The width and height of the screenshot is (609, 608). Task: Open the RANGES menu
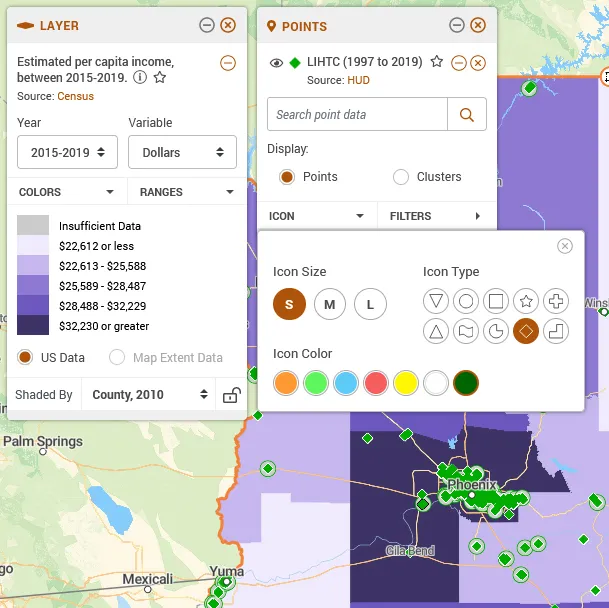click(187, 192)
